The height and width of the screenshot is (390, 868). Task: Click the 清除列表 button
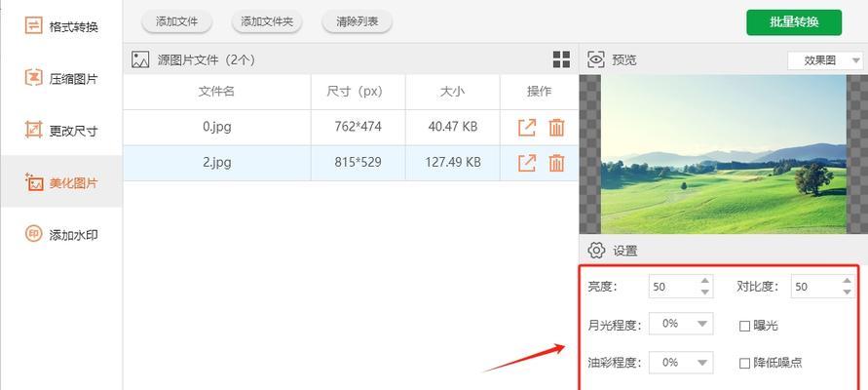358,22
